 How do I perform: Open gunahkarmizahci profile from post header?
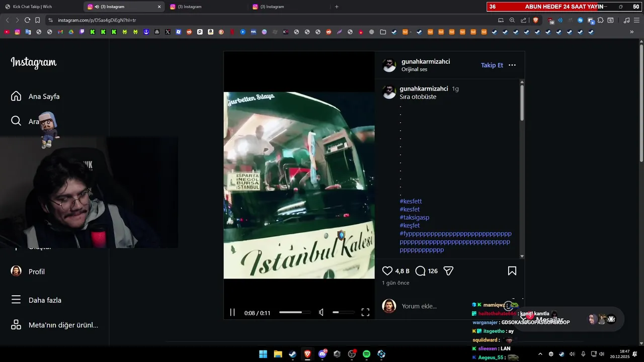[426, 61]
